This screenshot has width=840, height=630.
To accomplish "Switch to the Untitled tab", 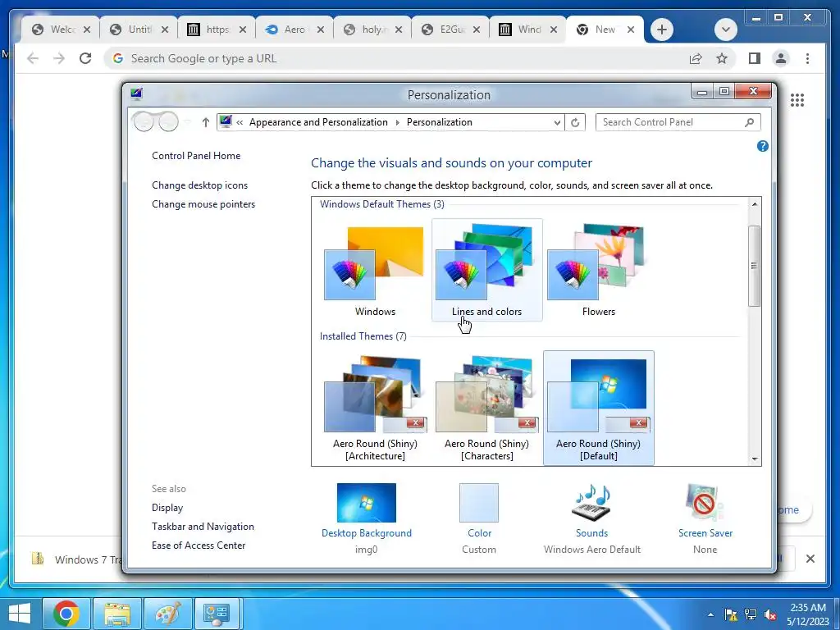I will pos(138,30).
